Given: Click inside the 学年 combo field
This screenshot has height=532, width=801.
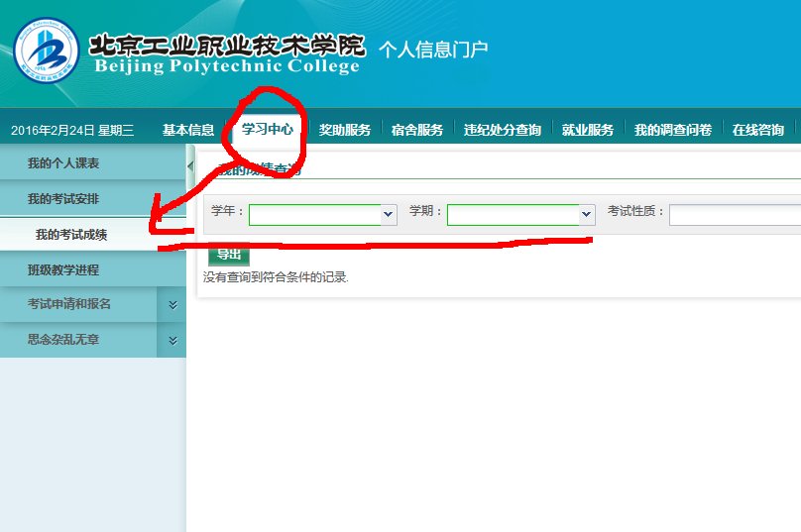Looking at the screenshot, I should click(x=315, y=214).
